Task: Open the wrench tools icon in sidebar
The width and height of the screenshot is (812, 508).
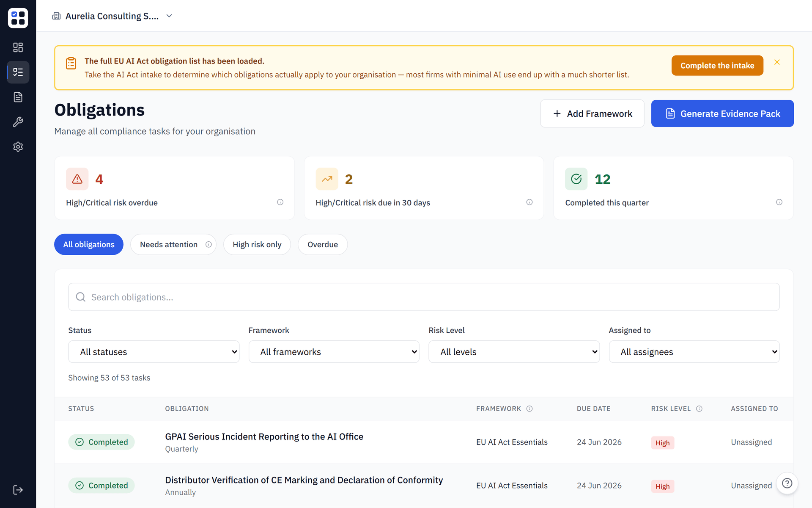Action: point(18,122)
